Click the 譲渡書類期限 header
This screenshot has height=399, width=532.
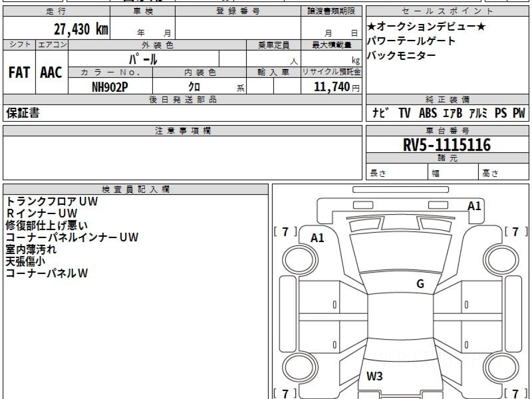coord(331,12)
